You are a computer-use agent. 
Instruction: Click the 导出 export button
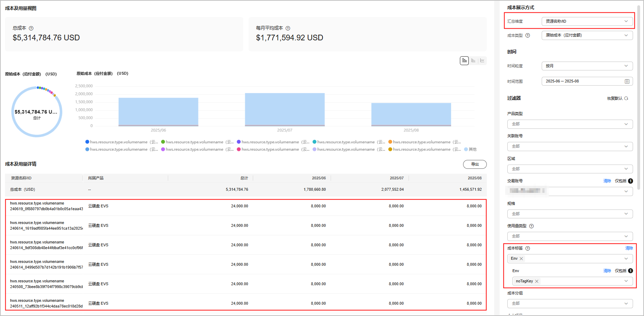pos(475,164)
